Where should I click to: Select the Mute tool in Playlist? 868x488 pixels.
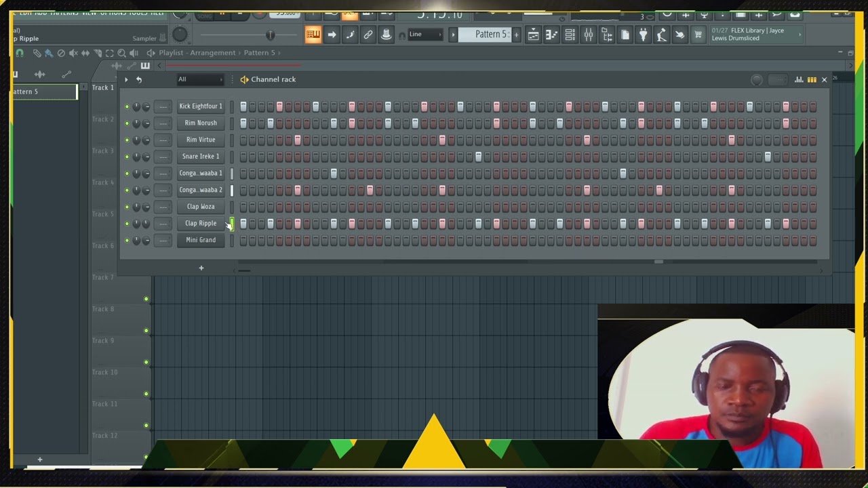point(73,53)
